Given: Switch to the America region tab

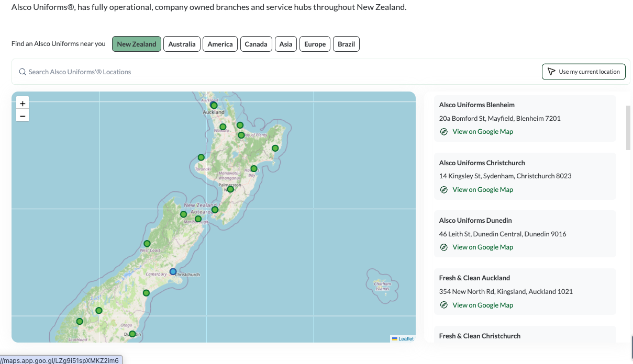Looking at the screenshot, I should (x=220, y=44).
